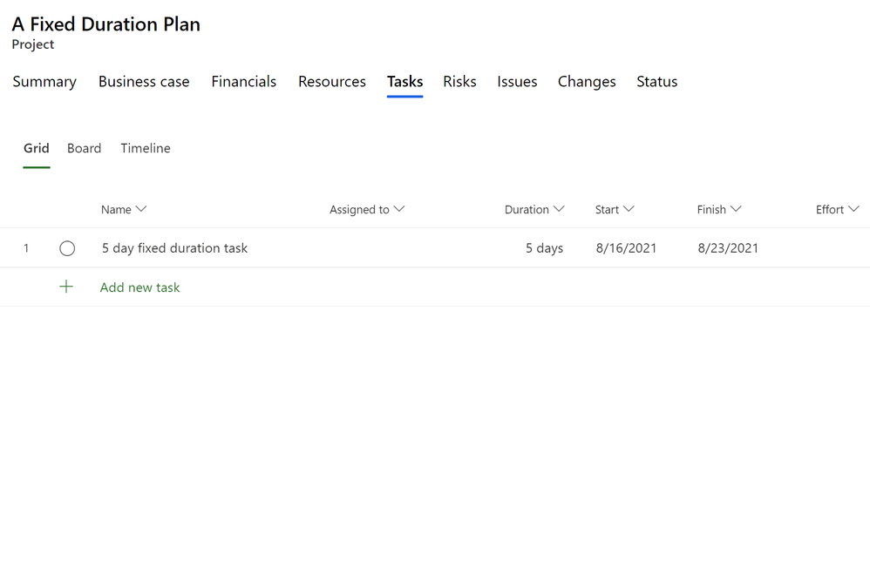Screen dimensions: 870x588
Task: Open the Finish column dropdown
Action: point(736,209)
